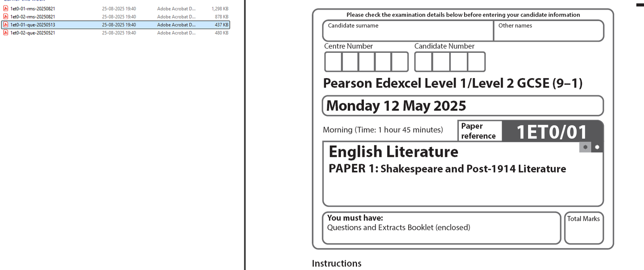Click the modified date of 1et0-01-rms-20250821

tap(119, 8)
